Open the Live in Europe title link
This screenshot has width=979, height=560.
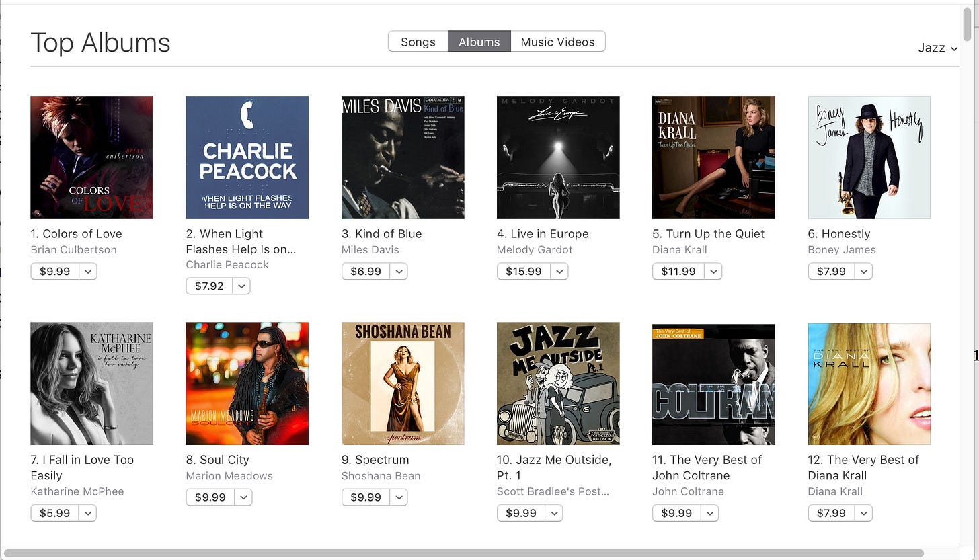point(543,234)
